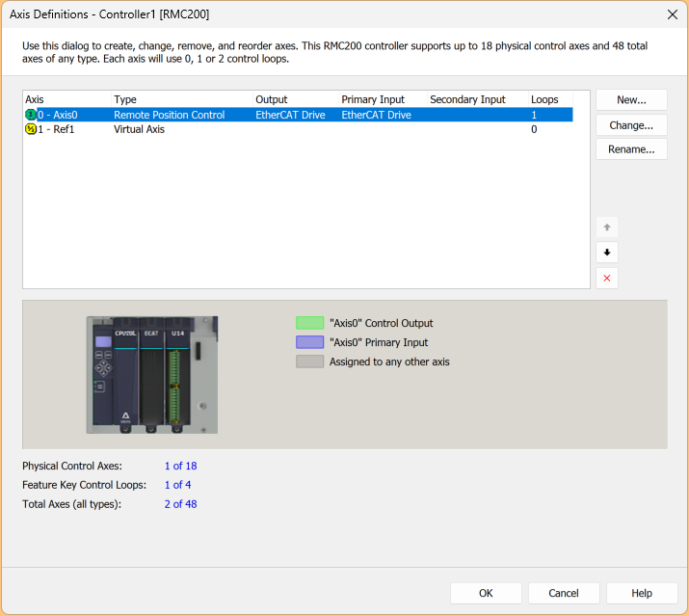Select the 1 - Ref1 row

[299, 129]
